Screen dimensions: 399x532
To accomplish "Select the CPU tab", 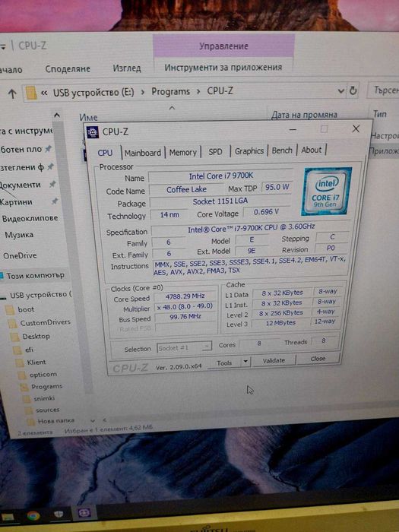I will pos(105,153).
